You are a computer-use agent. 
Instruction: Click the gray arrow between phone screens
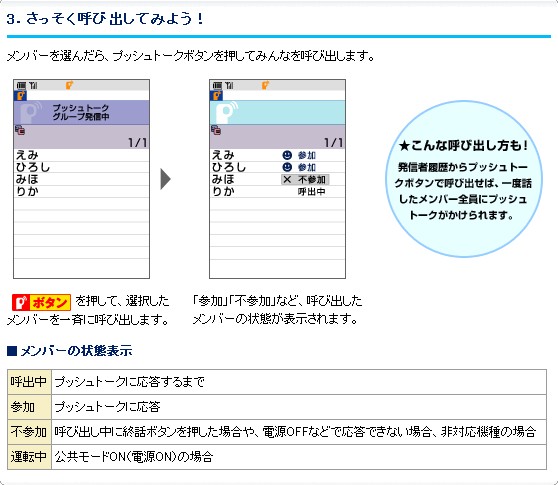[165, 179]
